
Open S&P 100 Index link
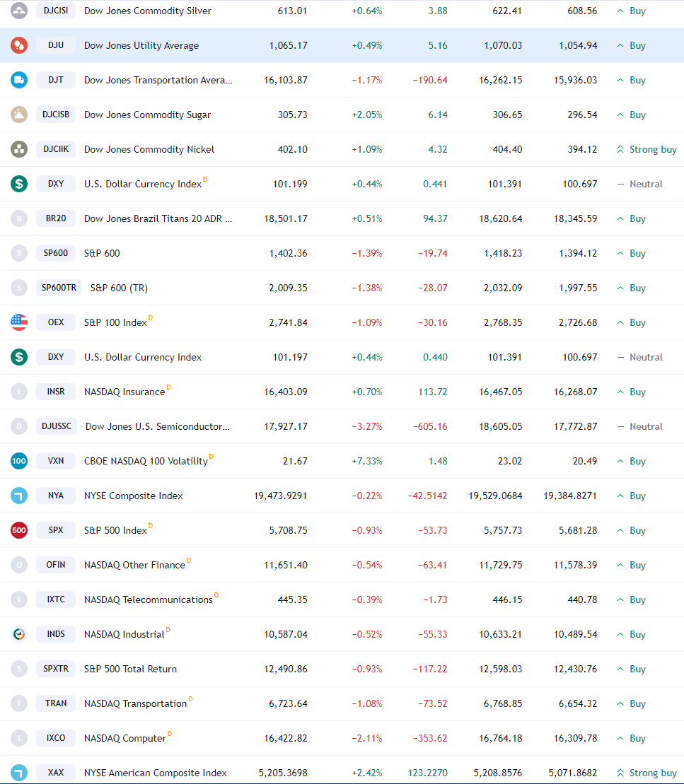tap(115, 322)
